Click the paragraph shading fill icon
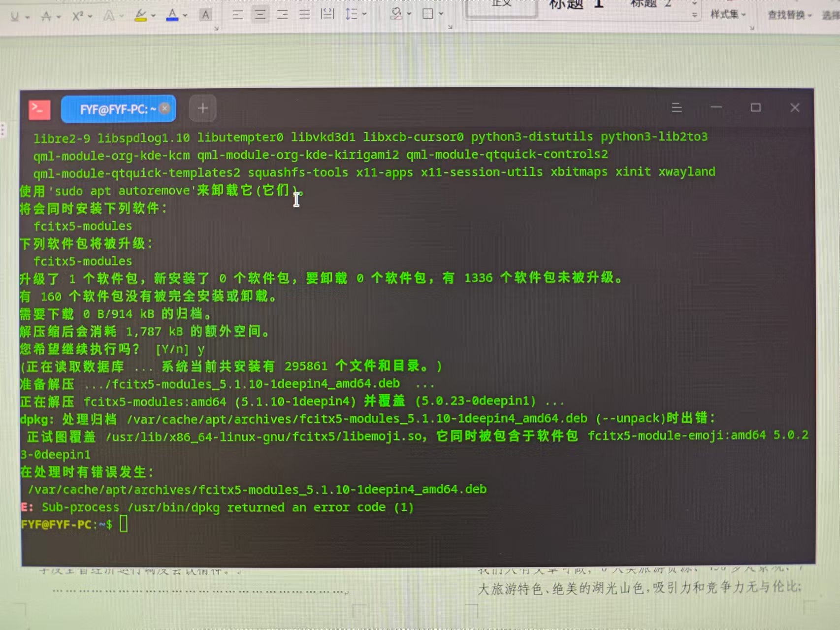The image size is (840, 630). click(396, 13)
